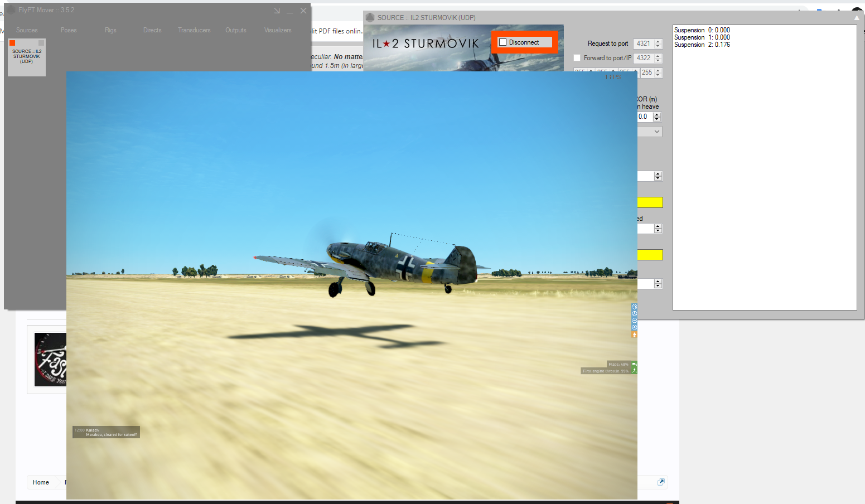This screenshot has width=865, height=504.
Task: Increase the Forward to port value 4322
Action: pyautogui.click(x=658, y=56)
